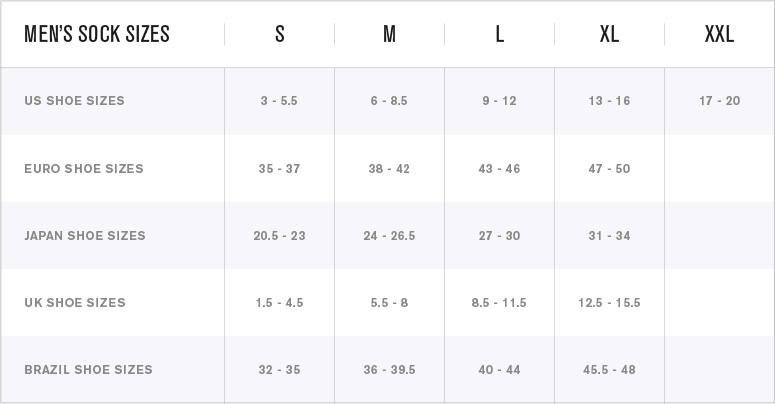The width and height of the screenshot is (775, 404).
Task: Click the 20.5 - 23 Japan size cell
Action: (x=279, y=236)
